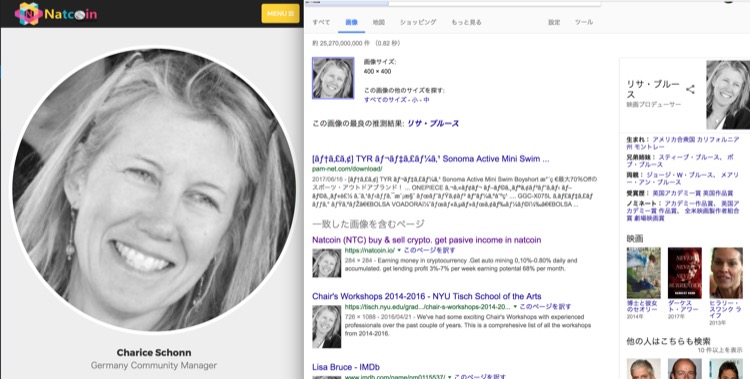Expand dropdown arrow next to natcoin.io URL
Screen dimensions: 750x379
pyautogui.click(x=399, y=250)
